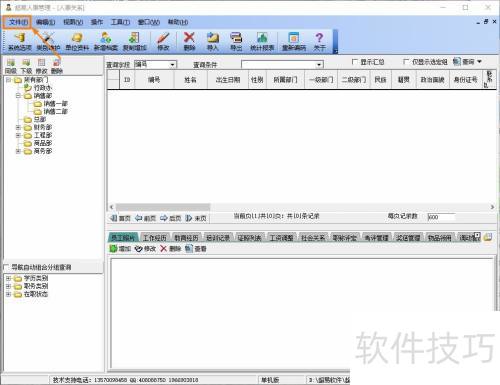The height and width of the screenshot is (385, 500).
Task: Go to 首页 first page
Action: click(120, 218)
